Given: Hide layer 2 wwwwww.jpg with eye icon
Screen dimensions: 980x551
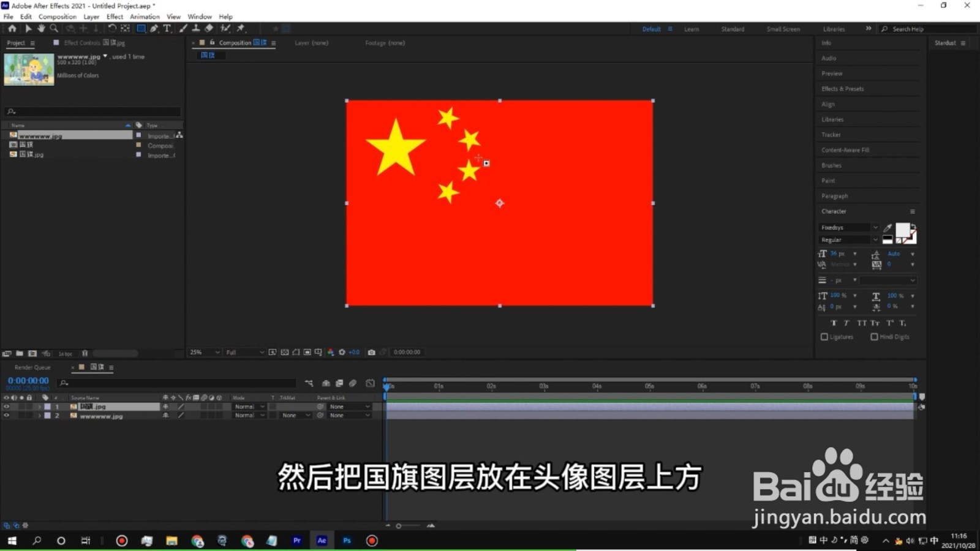Looking at the screenshot, I should (7, 415).
